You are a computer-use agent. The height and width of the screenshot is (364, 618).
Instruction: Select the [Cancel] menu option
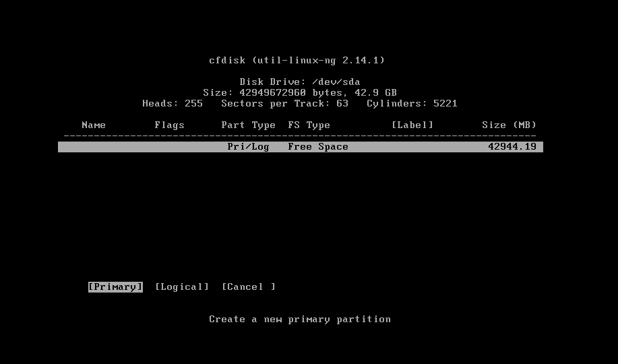click(248, 286)
